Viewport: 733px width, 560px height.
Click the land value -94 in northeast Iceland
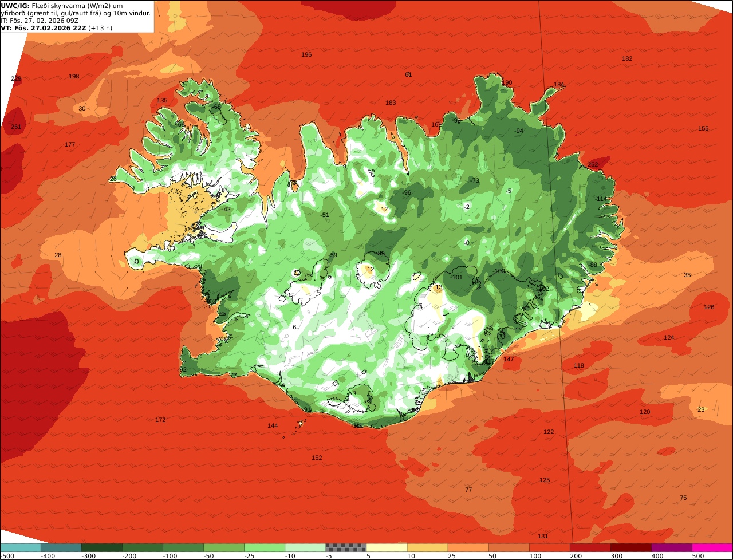coord(519,131)
